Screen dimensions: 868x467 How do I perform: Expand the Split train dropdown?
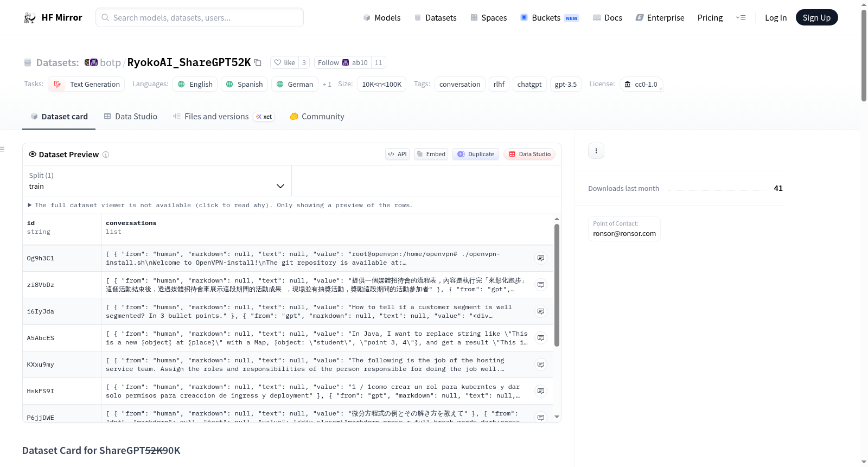pyautogui.click(x=157, y=181)
